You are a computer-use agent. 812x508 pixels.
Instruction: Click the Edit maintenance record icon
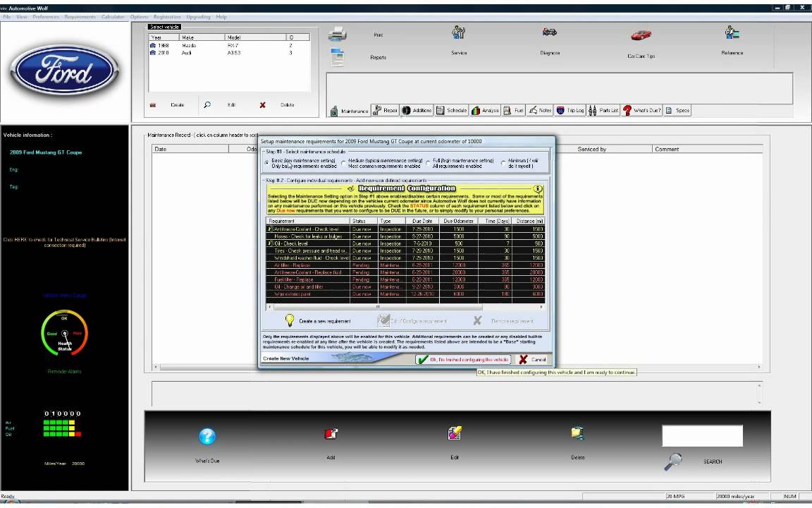click(455, 433)
